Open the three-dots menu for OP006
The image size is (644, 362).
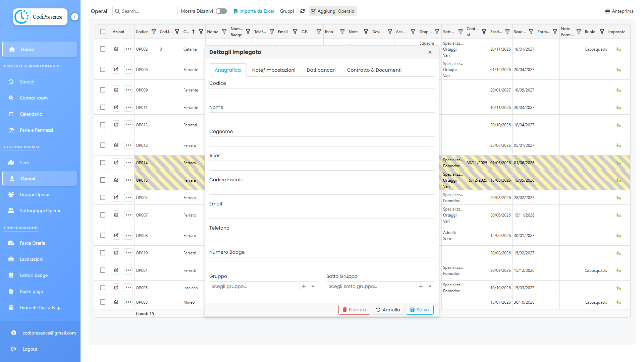point(128,69)
